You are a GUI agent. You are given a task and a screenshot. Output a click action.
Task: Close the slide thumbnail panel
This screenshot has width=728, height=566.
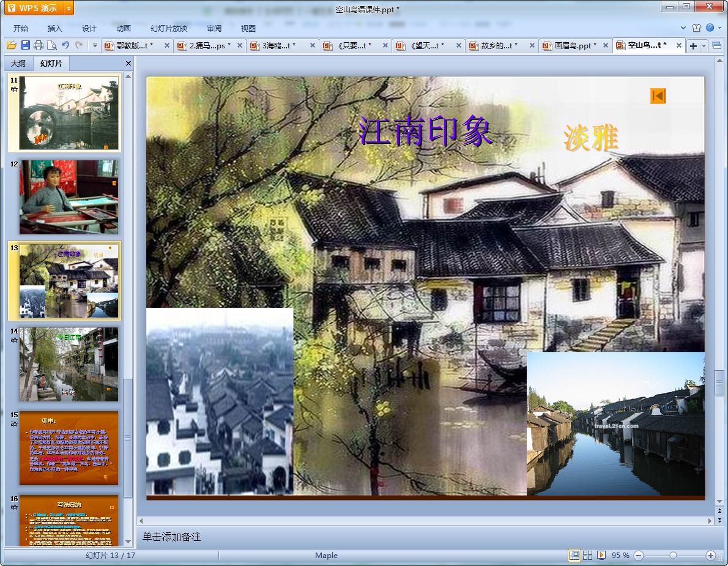click(128, 63)
